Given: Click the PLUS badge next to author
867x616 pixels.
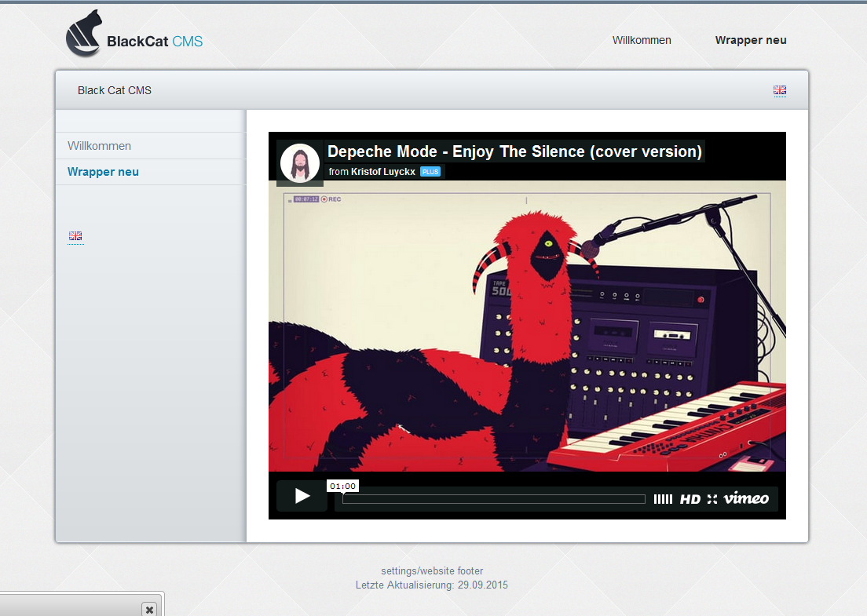Looking at the screenshot, I should click(430, 172).
